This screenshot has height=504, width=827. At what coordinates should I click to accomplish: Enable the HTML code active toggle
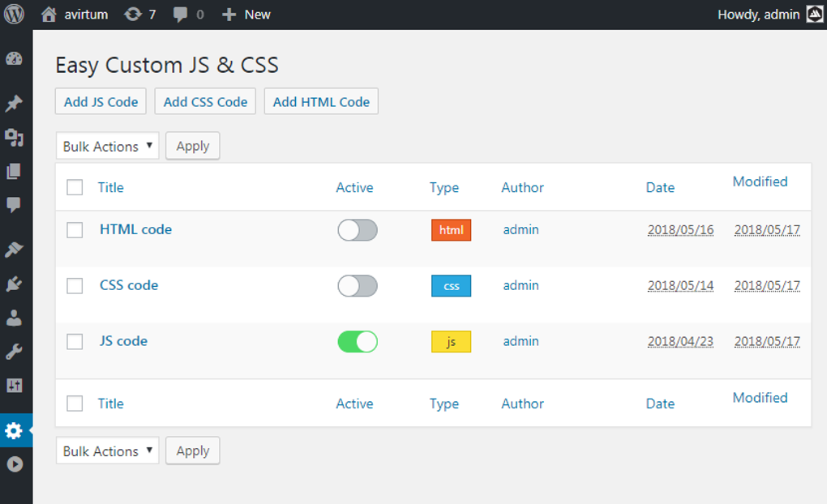(358, 230)
